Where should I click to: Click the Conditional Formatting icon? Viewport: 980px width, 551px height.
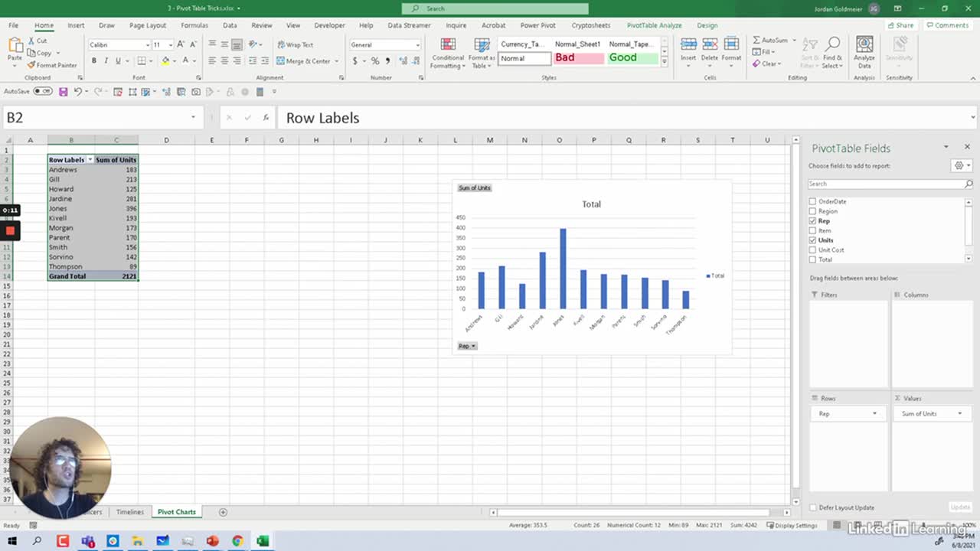coord(448,44)
